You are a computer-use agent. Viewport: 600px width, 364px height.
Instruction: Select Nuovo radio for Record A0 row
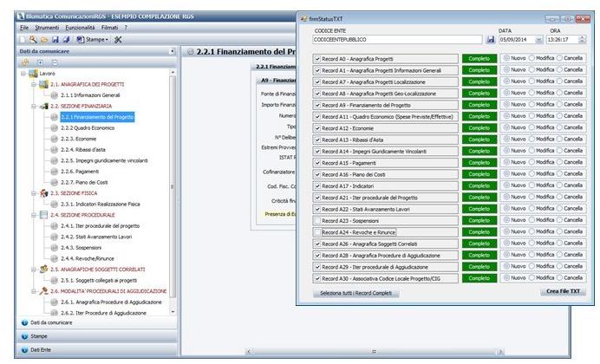[507, 58]
